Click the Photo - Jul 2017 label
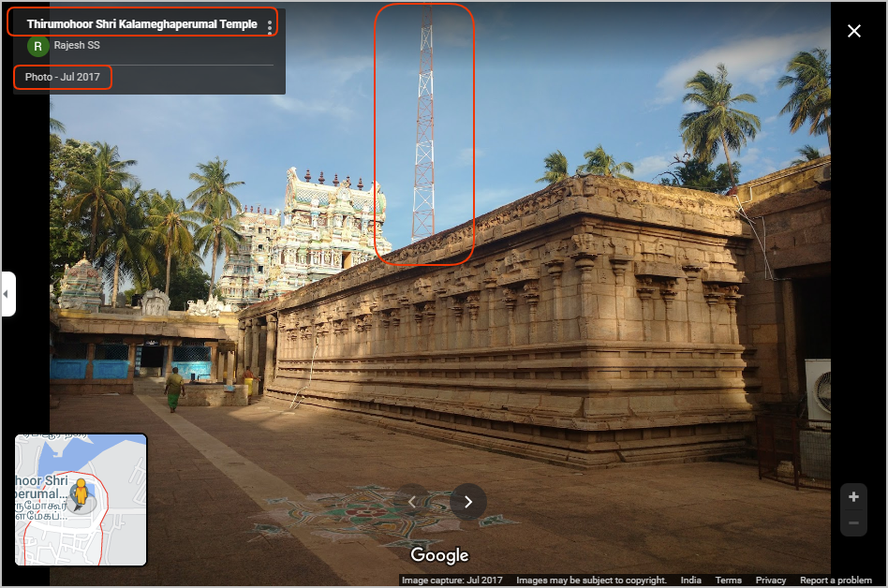 pos(63,77)
